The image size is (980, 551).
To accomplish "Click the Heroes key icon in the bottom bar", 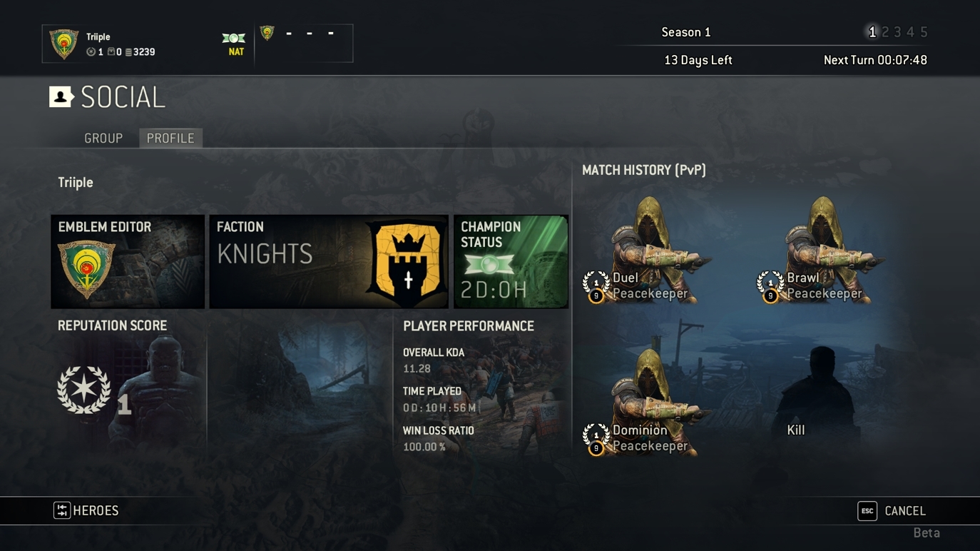I will pos(62,510).
